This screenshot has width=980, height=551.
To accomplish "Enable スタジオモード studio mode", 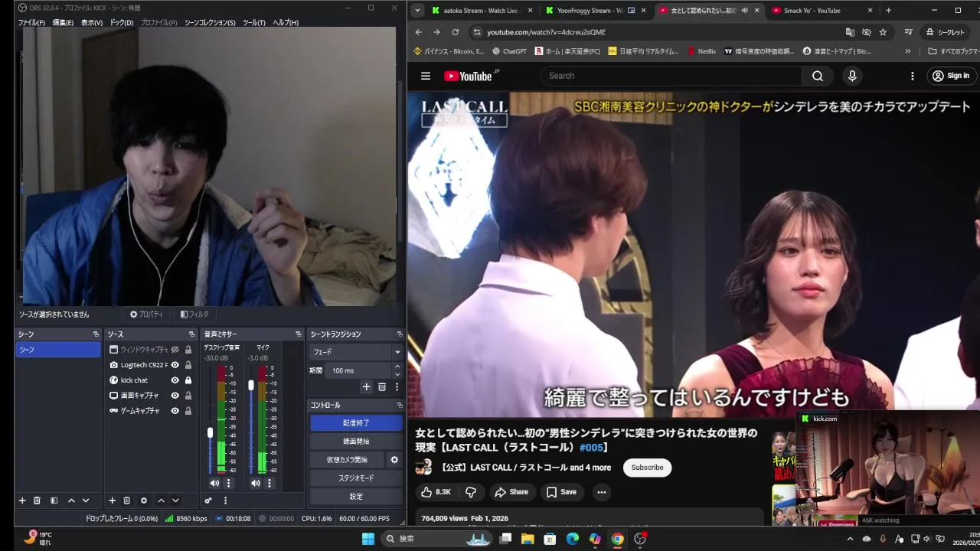I will (x=356, y=478).
